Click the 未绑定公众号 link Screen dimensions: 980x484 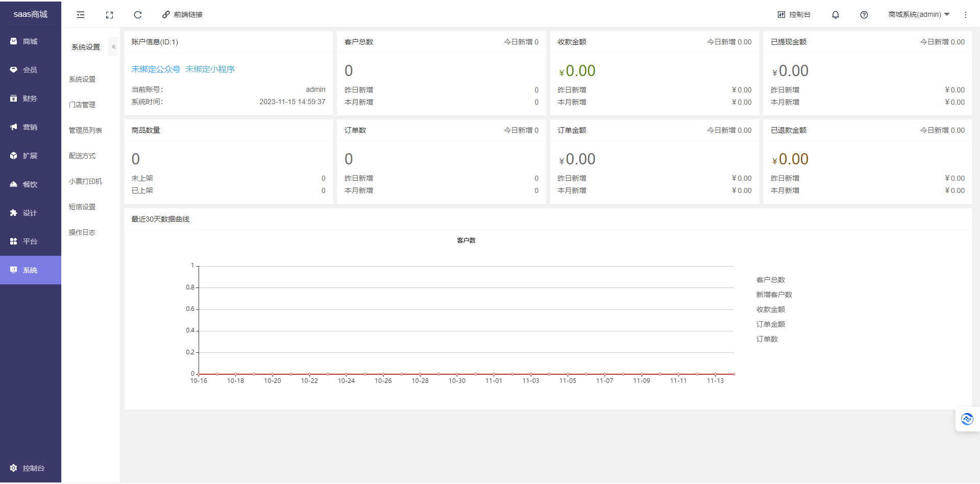pos(156,69)
